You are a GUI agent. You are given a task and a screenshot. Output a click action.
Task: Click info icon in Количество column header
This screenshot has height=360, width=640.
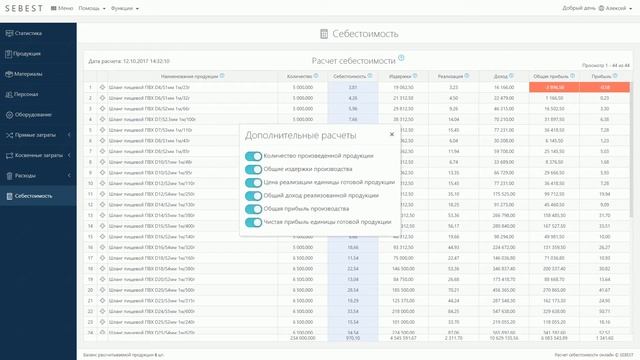[x=316, y=76]
